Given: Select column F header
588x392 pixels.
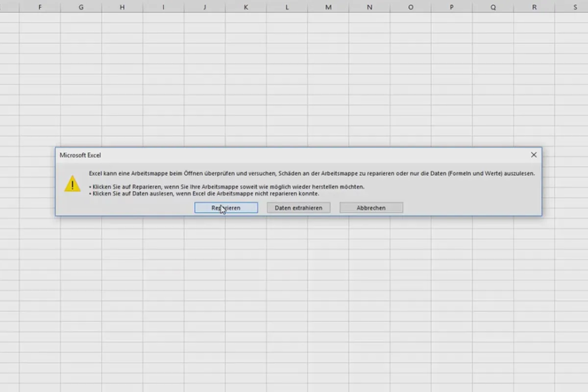Looking at the screenshot, I should 40,7.
